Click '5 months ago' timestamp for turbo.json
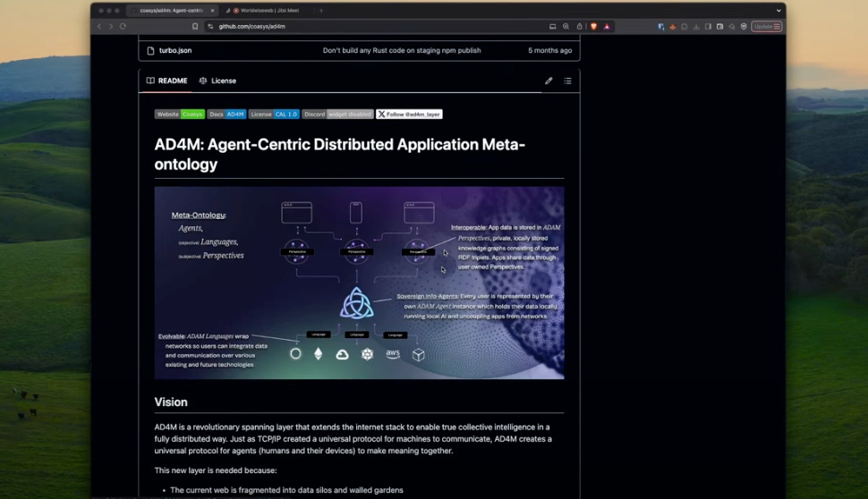Viewport: 868px width, 499px height. (x=549, y=50)
